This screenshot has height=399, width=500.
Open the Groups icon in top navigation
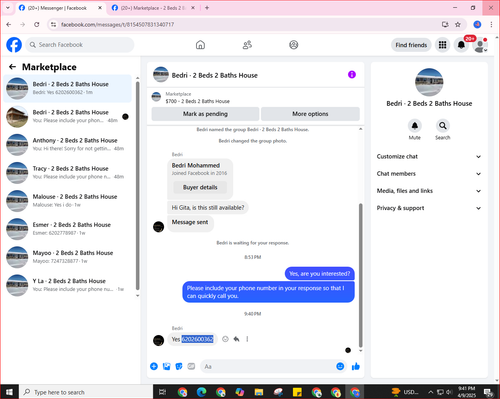click(x=294, y=45)
